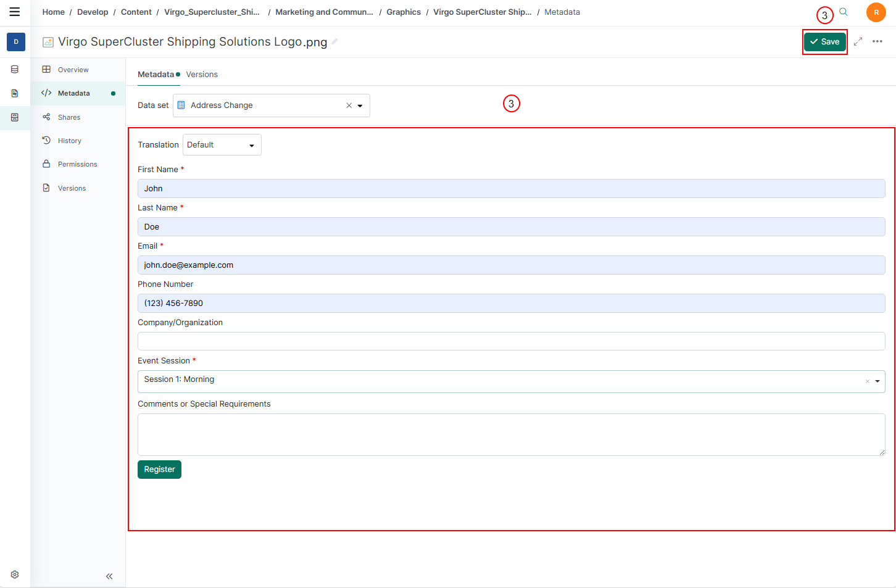The height and width of the screenshot is (588, 896).
Task: Clear the Address Change data set selection
Action: click(349, 106)
